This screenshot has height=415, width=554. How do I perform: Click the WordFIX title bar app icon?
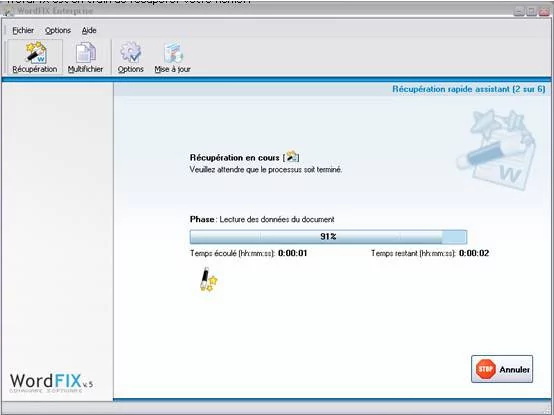pos(10,11)
